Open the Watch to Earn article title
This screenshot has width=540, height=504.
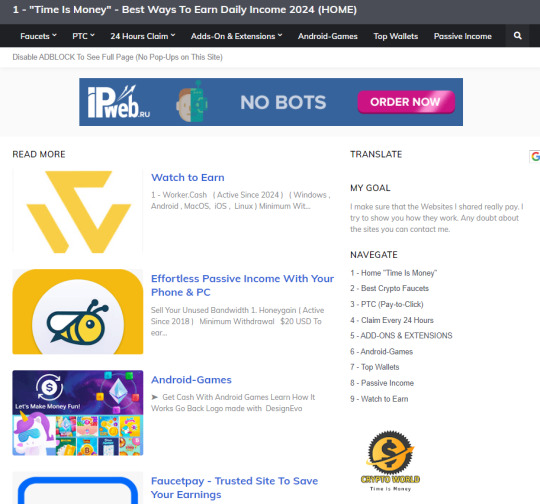[188, 177]
